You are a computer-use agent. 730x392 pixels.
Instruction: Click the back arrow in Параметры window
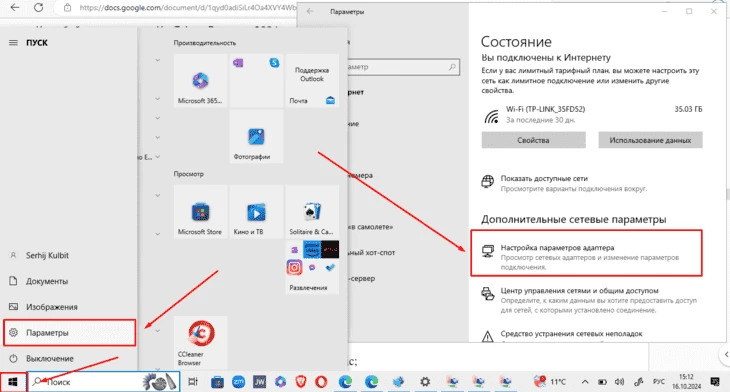(310, 12)
